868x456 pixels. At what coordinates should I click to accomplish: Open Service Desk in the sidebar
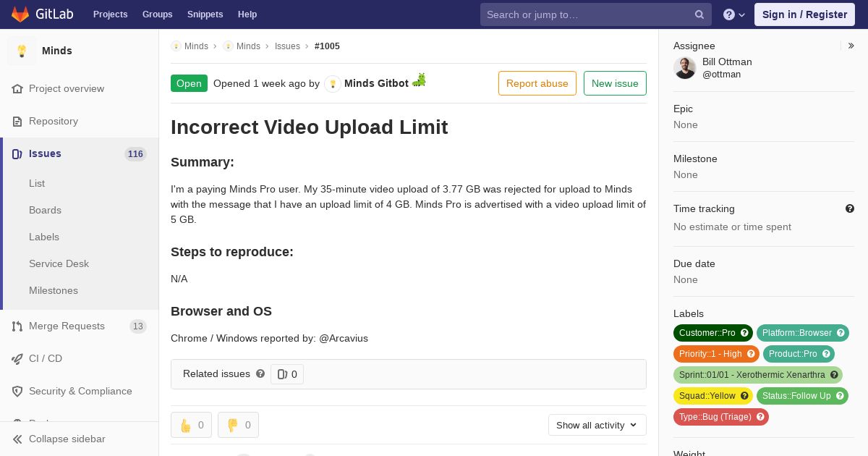point(59,264)
